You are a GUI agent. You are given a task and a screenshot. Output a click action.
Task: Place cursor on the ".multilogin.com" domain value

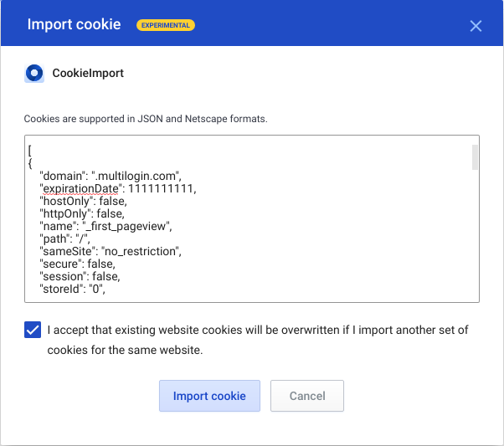136,176
